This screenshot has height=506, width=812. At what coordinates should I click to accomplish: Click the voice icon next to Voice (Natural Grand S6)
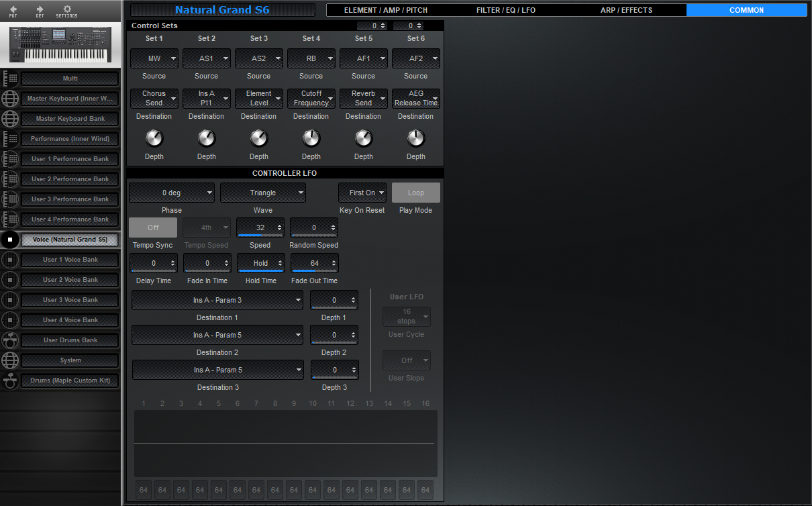pos(11,240)
